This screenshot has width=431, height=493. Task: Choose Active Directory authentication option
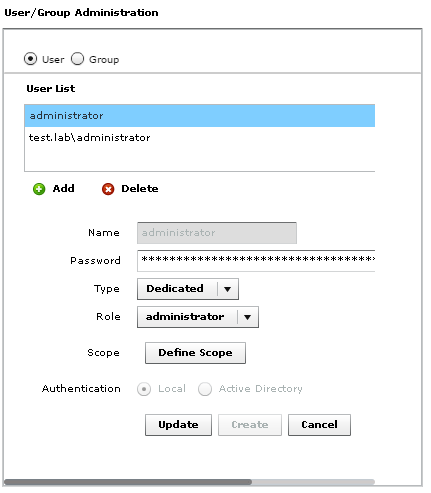205,389
